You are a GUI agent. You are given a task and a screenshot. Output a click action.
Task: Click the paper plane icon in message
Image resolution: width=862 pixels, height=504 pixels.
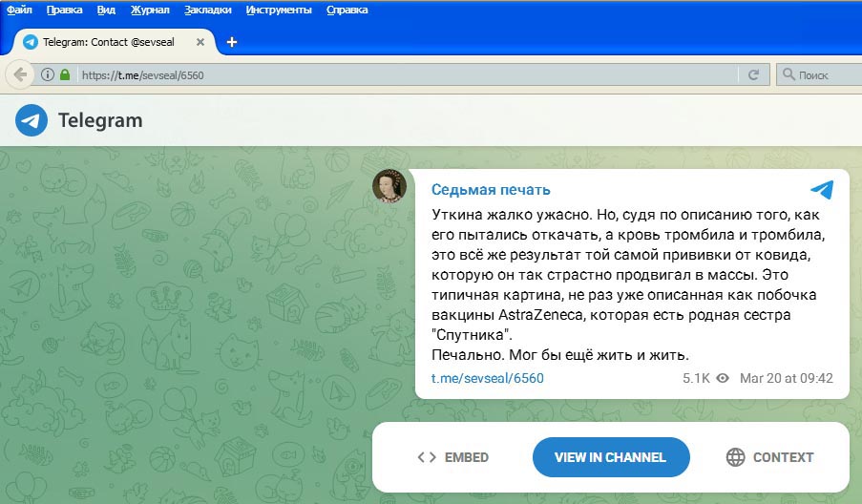pos(823,190)
